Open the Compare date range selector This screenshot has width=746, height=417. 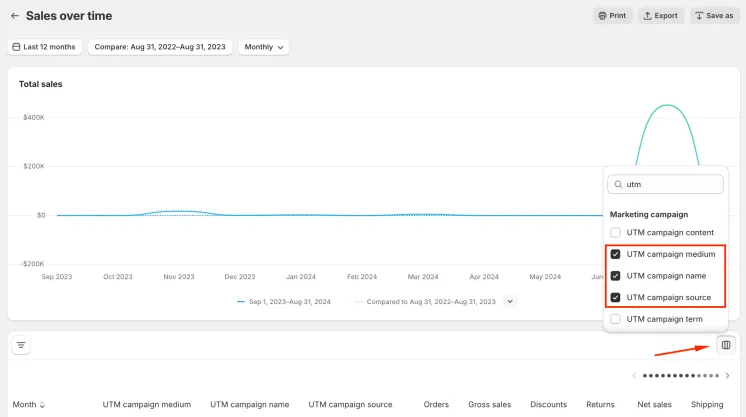160,47
